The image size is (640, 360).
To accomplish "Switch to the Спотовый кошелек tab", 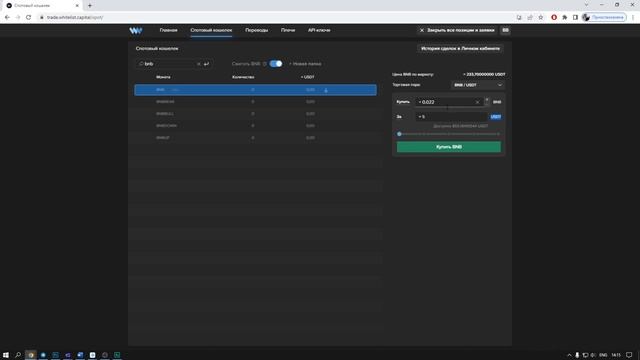I will 211,30.
